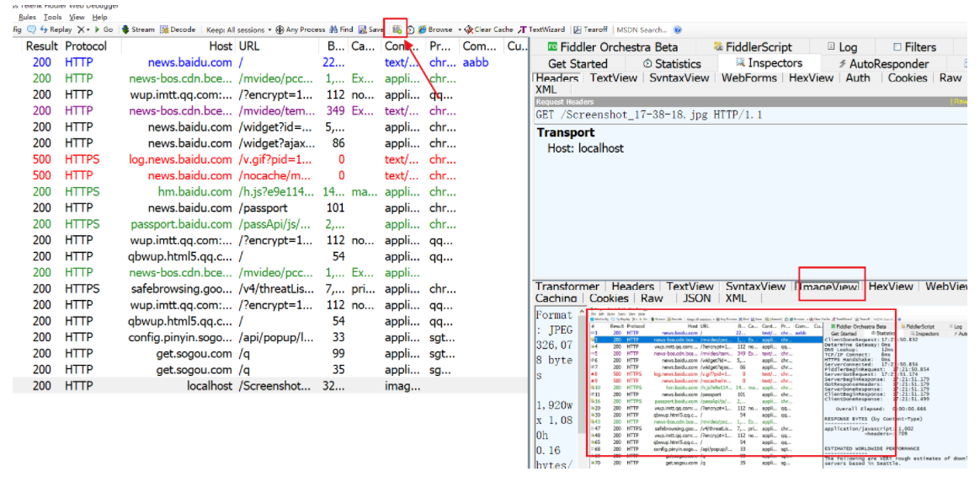
Task: Open the response Caching tab
Action: point(557,298)
